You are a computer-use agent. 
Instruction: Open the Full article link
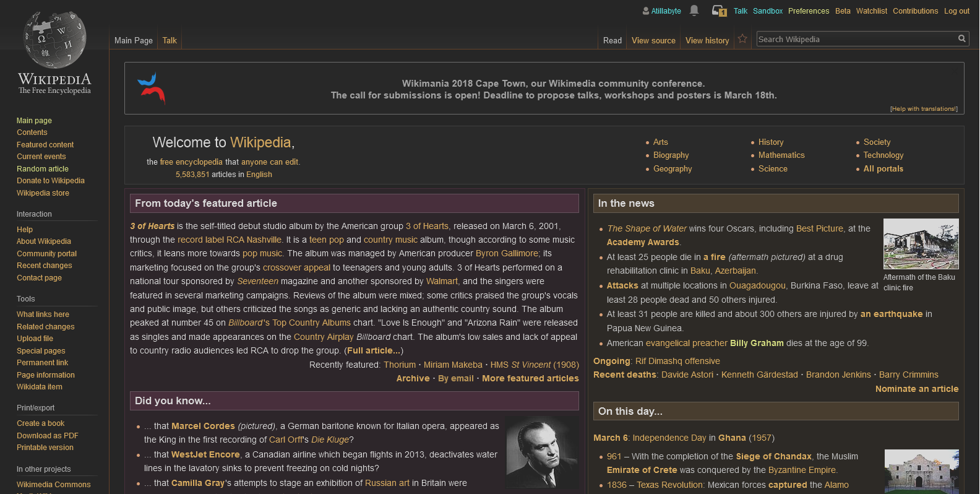pos(372,350)
